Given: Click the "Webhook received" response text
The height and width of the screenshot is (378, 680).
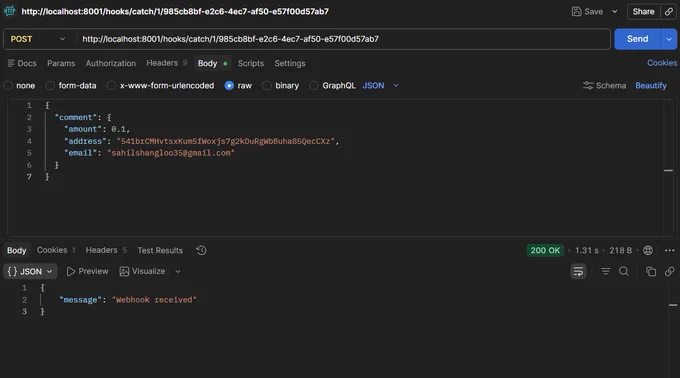Looking at the screenshot, I should pos(154,300).
